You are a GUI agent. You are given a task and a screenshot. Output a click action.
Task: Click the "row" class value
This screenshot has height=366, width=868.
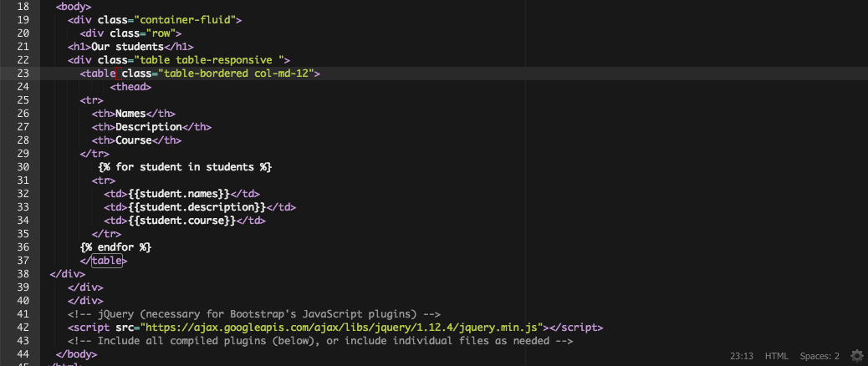coord(161,33)
